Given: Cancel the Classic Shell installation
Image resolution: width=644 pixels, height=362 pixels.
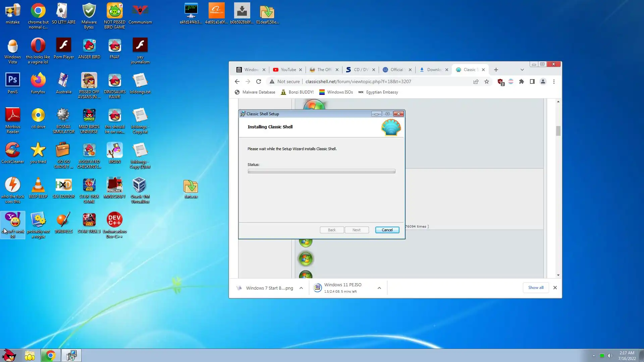Looking at the screenshot, I should click(387, 230).
